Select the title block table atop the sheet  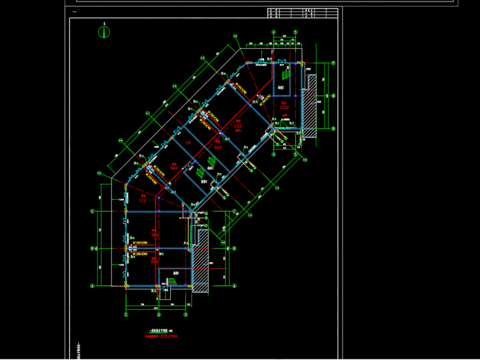[303, 13]
